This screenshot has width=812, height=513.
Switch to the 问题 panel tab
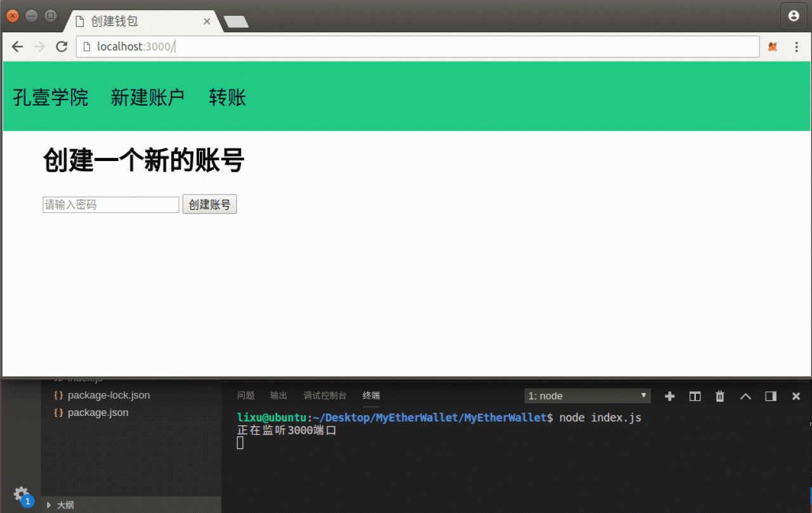(x=246, y=396)
